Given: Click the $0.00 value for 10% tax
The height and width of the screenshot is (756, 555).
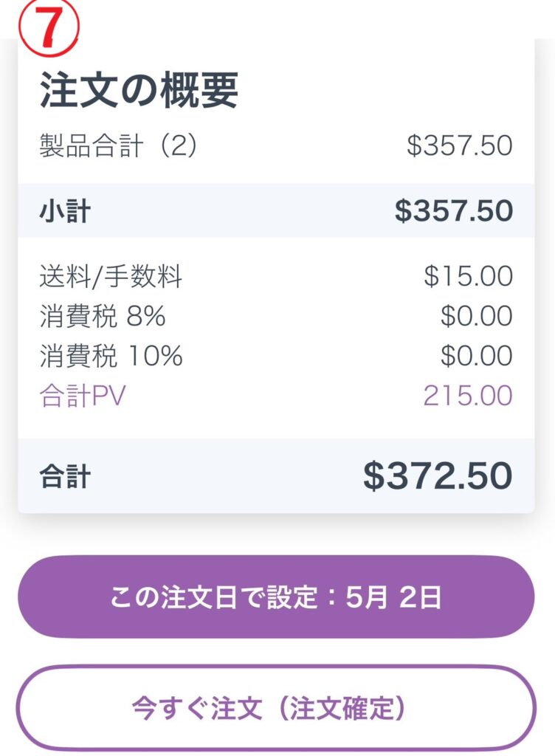Looking at the screenshot, I should [477, 356].
